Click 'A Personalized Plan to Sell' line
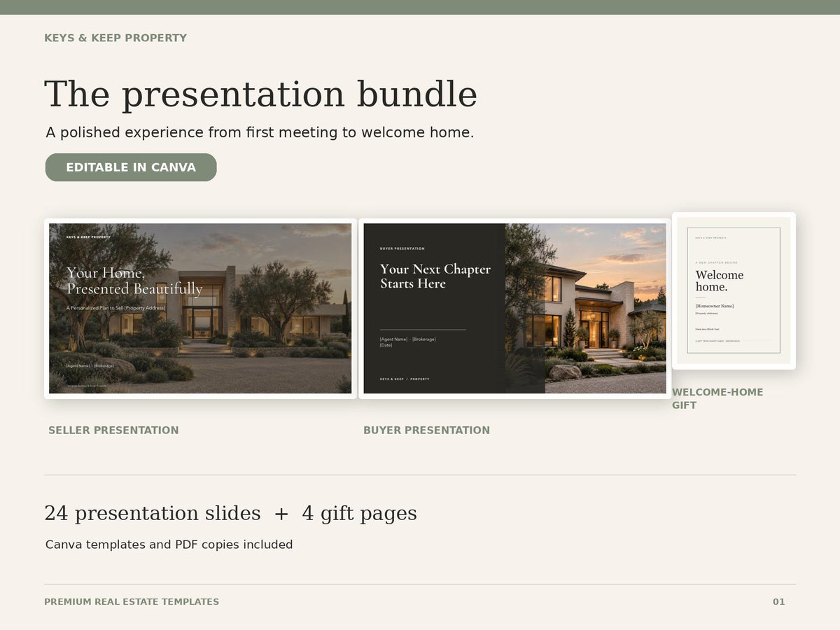The width and height of the screenshot is (840, 630). pos(116,308)
